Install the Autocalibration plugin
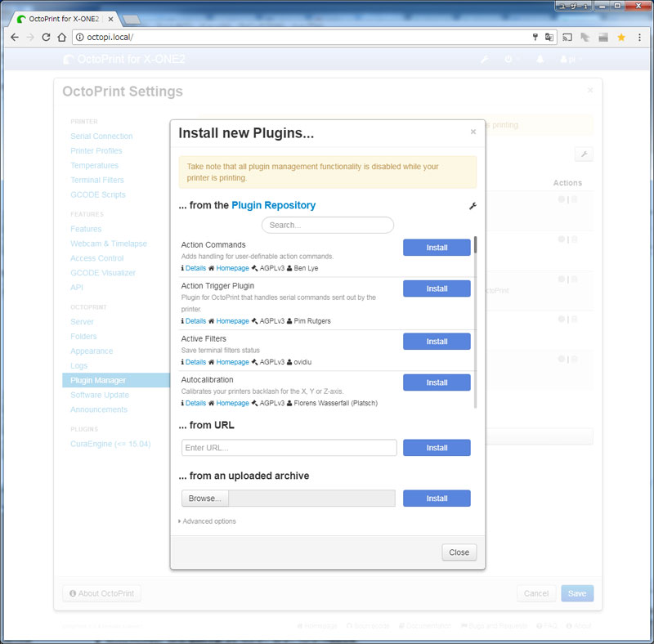Image resolution: width=654 pixels, height=644 pixels. [437, 382]
